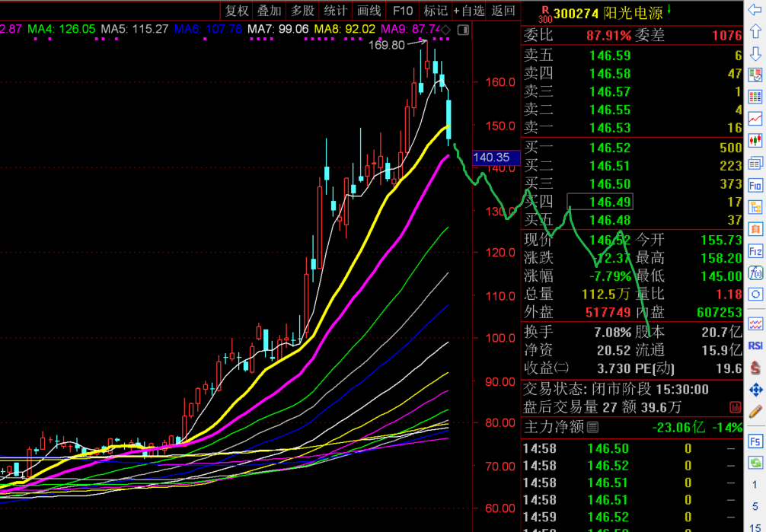This screenshot has height=532, width=766.
Task: Click the 主力净额 -23.06亿 value
Action: pos(678,428)
